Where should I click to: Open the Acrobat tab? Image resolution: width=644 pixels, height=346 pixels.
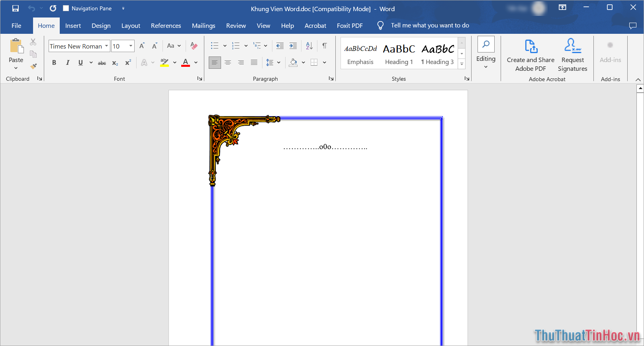[x=315, y=25]
